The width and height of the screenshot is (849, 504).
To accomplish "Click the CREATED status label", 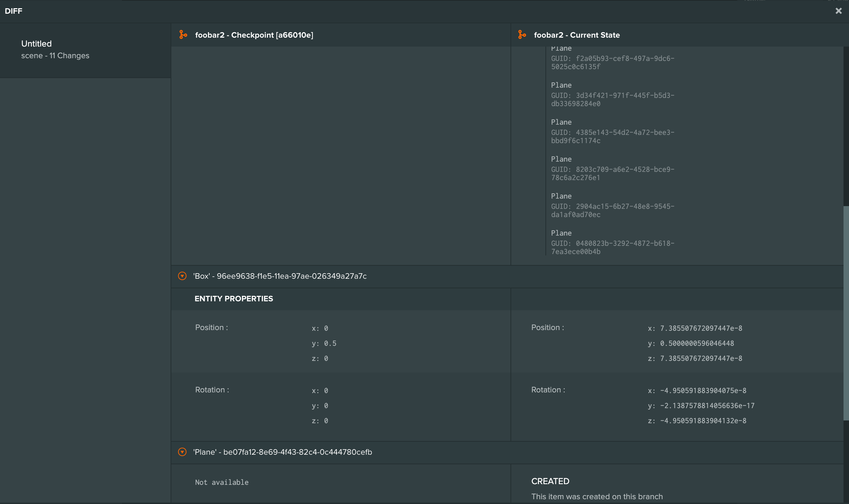I will (550, 481).
